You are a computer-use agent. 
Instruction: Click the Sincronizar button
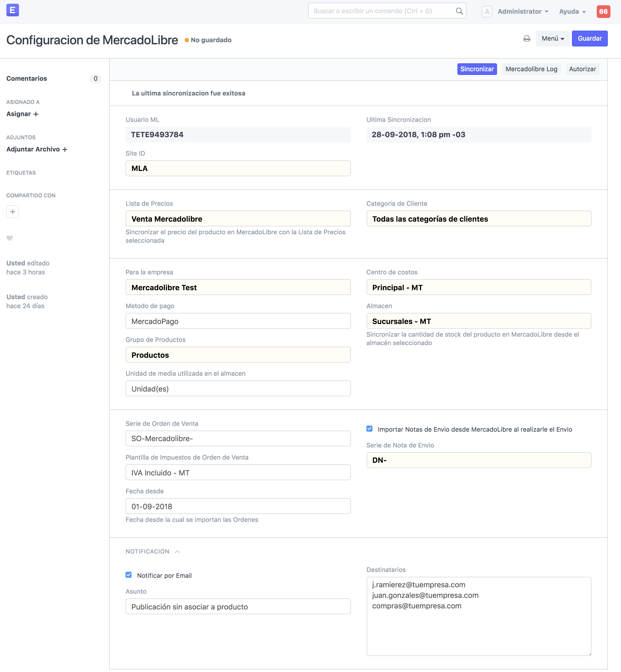477,69
